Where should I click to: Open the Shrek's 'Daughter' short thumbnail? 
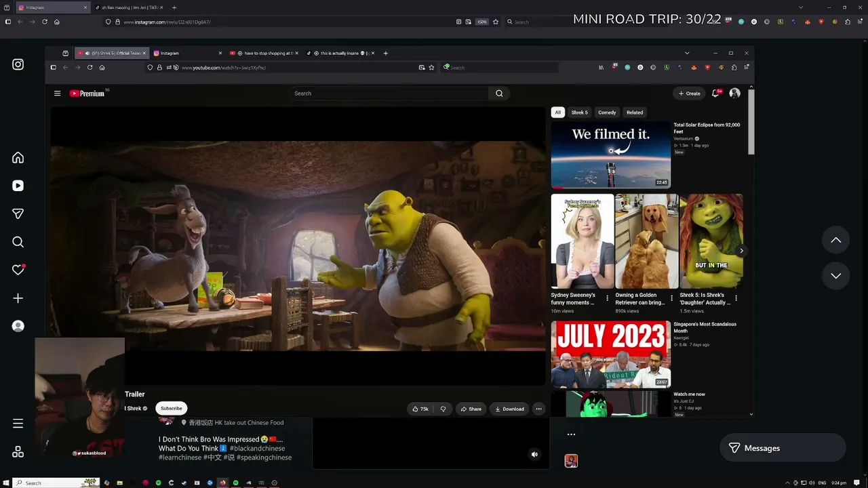(711, 241)
